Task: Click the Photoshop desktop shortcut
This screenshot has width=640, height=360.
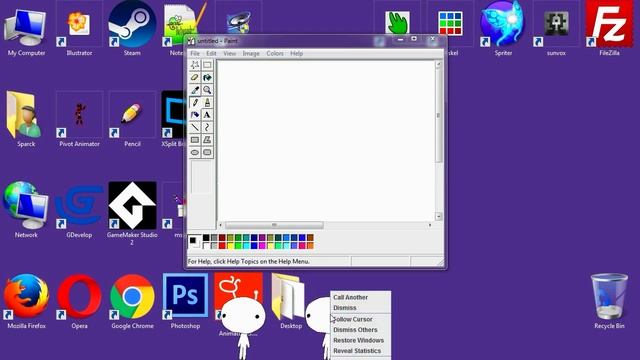Action: (x=185, y=301)
